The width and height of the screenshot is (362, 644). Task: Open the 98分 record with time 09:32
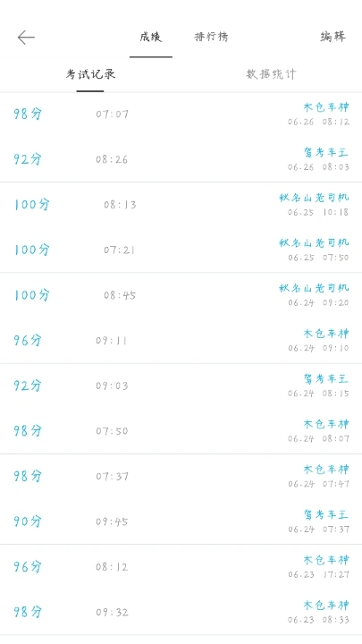pyautogui.click(x=181, y=613)
